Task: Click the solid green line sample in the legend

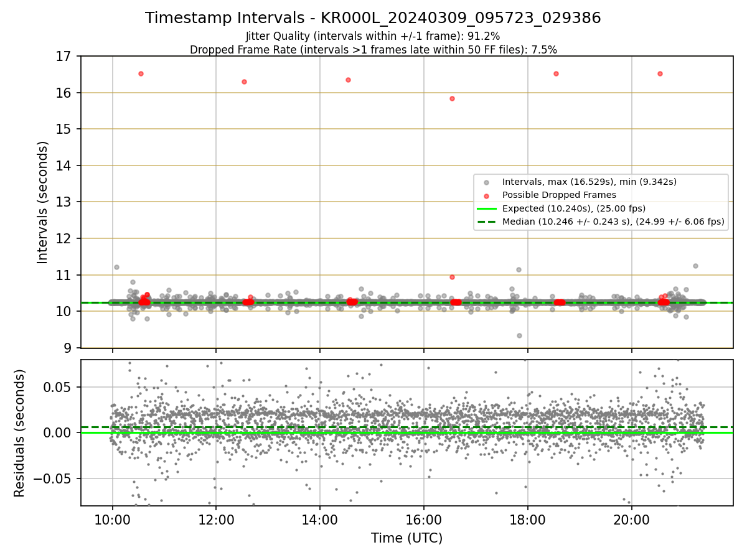Action: pyautogui.click(x=486, y=208)
